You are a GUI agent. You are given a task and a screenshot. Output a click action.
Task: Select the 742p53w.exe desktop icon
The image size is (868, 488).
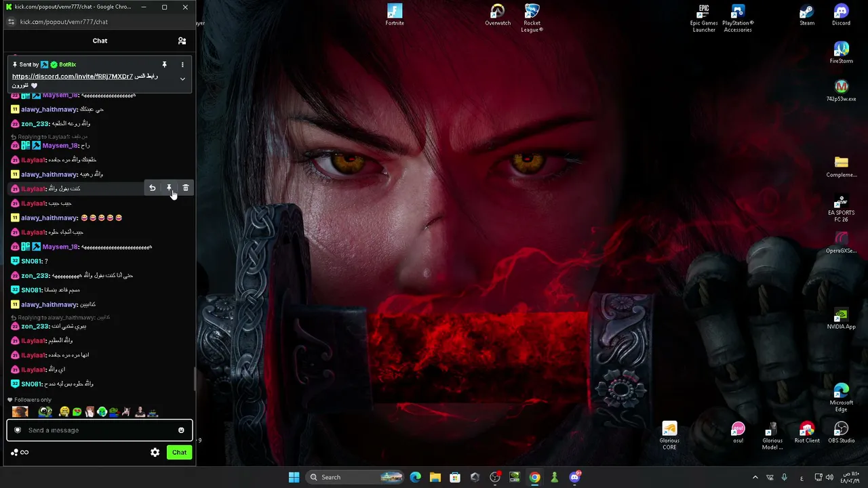[842, 91]
